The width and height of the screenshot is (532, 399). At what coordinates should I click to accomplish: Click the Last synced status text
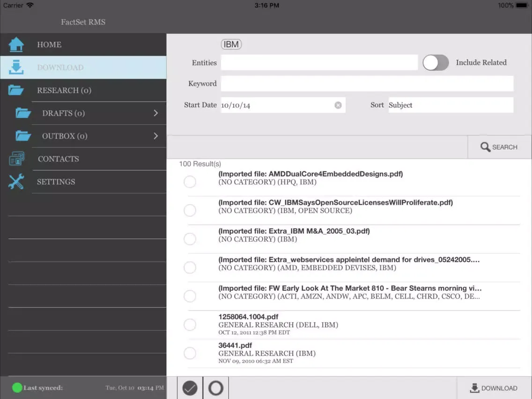tap(43, 388)
